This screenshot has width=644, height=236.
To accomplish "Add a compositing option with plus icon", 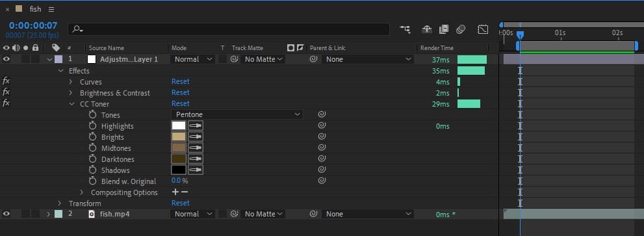I will [175, 192].
